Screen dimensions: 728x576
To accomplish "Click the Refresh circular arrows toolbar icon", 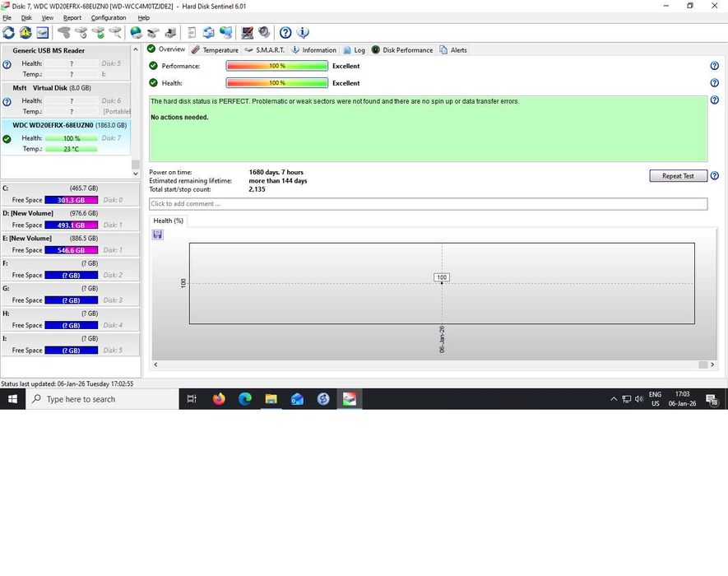I will click(x=8, y=33).
